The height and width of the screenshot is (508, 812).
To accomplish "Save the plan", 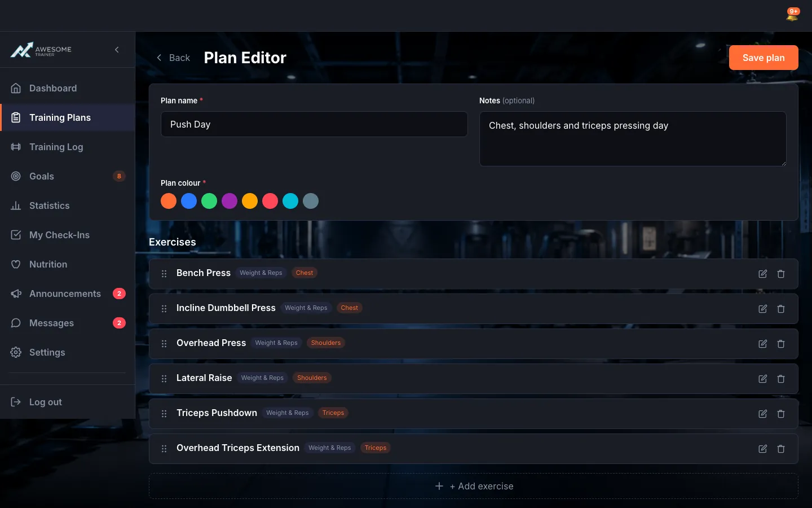I will pyautogui.click(x=764, y=58).
